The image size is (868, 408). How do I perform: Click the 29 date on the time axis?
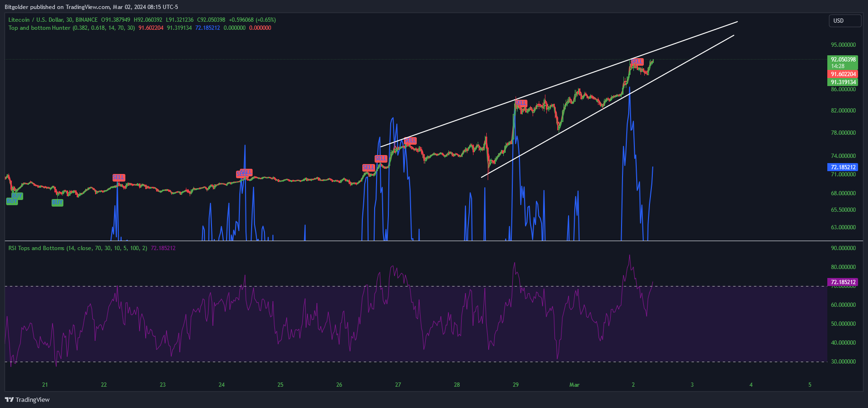click(x=516, y=385)
